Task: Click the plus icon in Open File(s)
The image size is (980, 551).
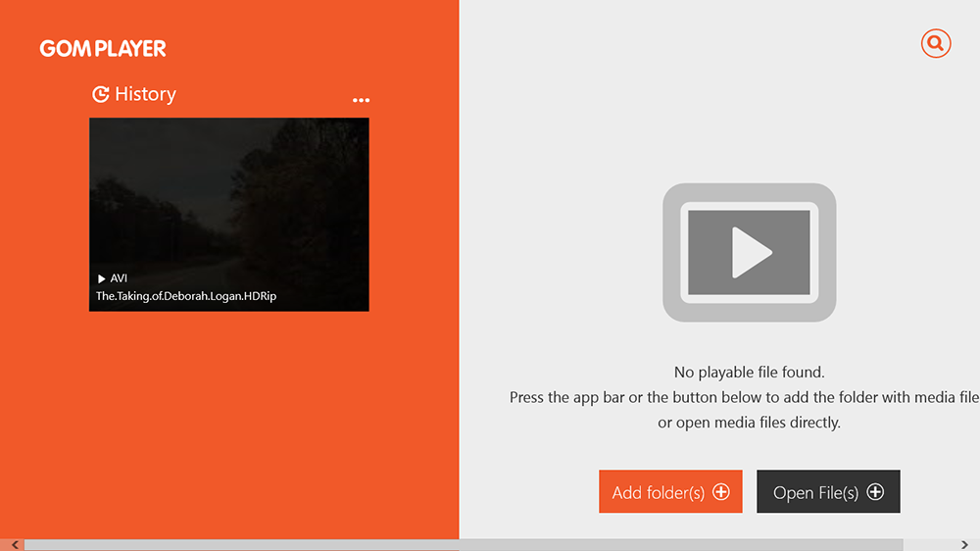Action: [x=875, y=491]
